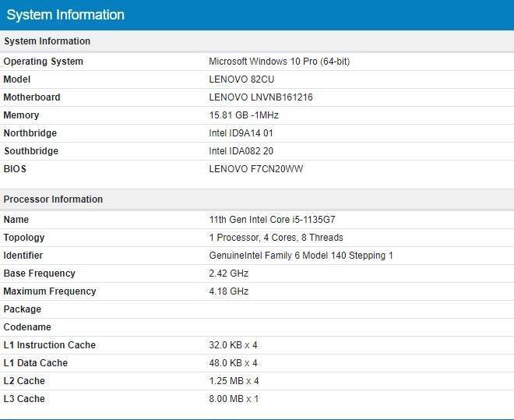Click the 'Codename' row label
The width and height of the screenshot is (514, 420).
click(x=27, y=327)
